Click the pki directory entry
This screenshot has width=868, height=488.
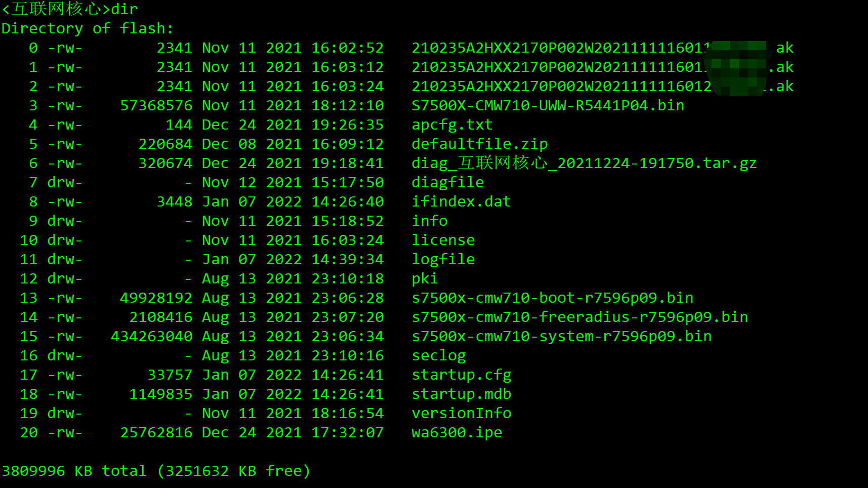[x=425, y=278]
